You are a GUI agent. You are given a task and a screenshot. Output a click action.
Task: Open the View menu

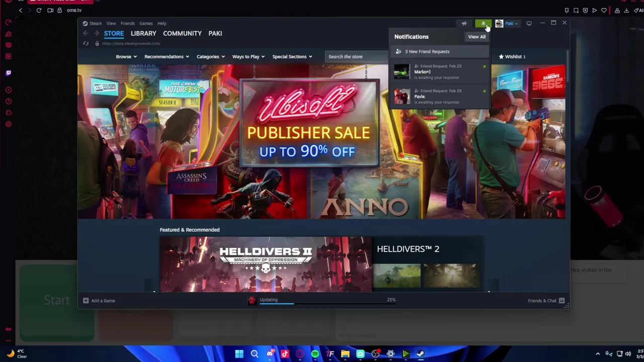[111, 23]
